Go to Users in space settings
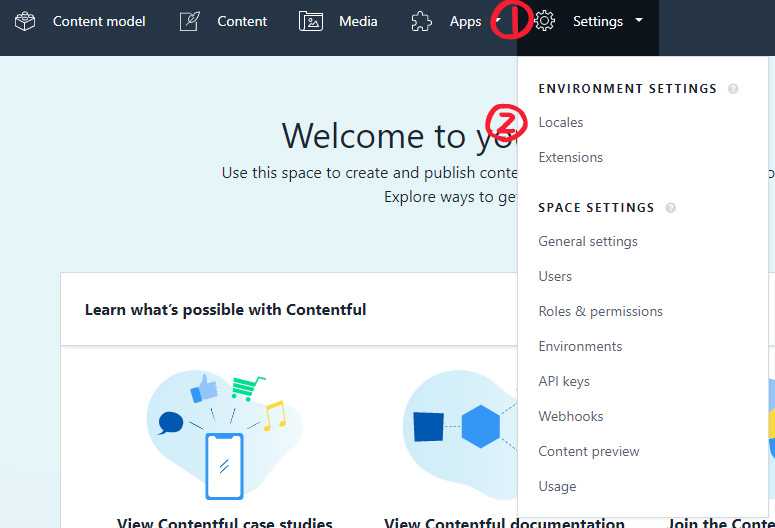 point(555,276)
